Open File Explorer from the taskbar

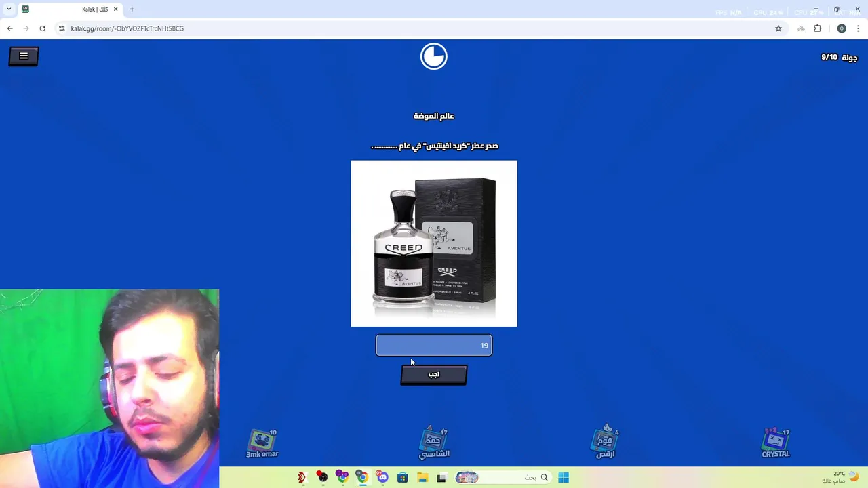pyautogui.click(x=422, y=478)
